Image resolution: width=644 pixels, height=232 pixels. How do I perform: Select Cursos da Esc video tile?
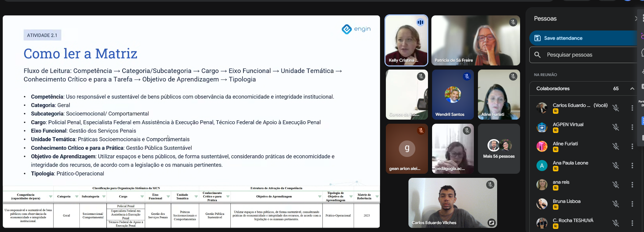coord(407,95)
